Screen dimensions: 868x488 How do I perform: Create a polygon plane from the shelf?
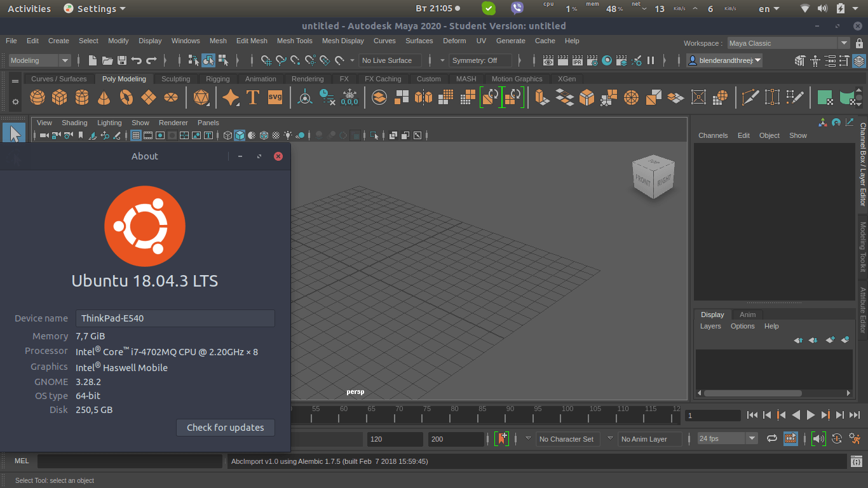[149, 97]
